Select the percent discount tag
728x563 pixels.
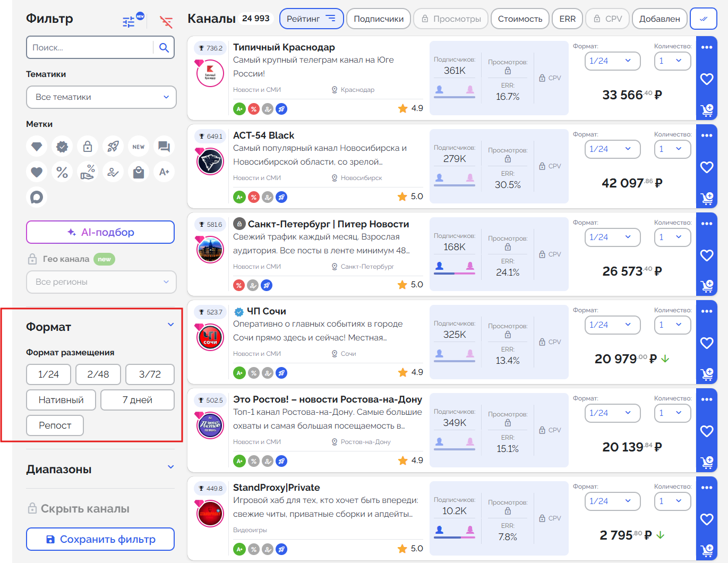62,172
